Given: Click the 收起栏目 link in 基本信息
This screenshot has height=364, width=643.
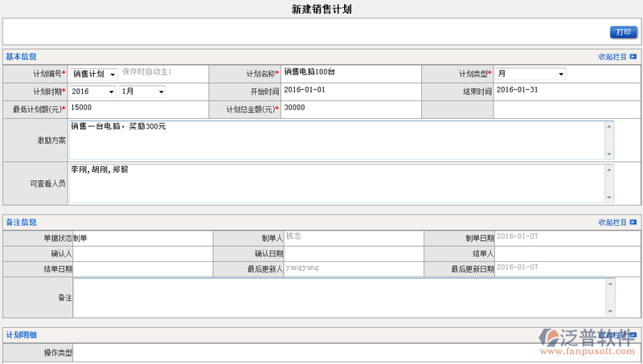Looking at the screenshot, I should click(x=612, y=57).
